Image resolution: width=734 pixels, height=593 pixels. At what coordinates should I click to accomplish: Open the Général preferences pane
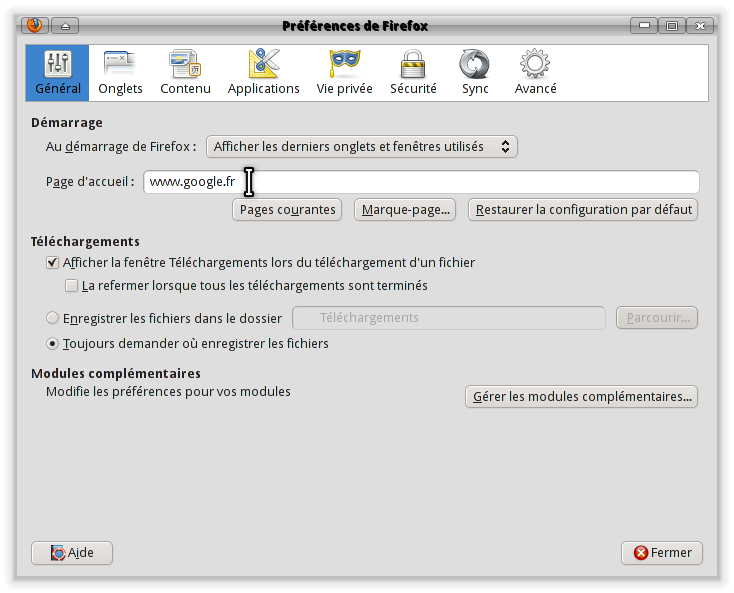click(x=58, y=73)
